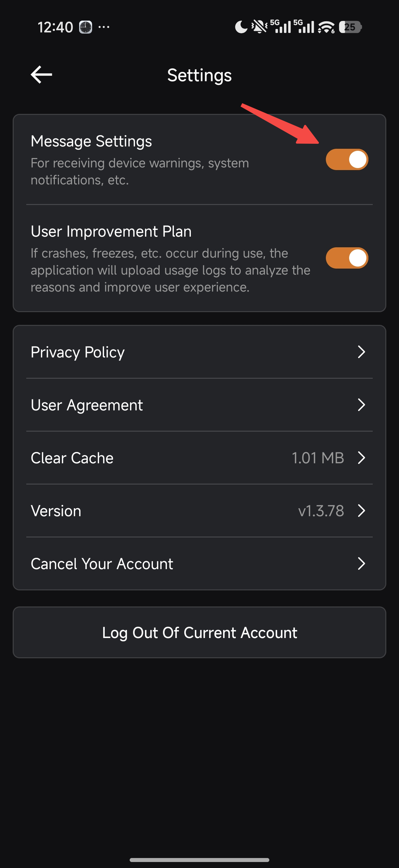Tap the Wi-Fi status icon
This screenshot has height=868, width=399.
click(326, 27)
